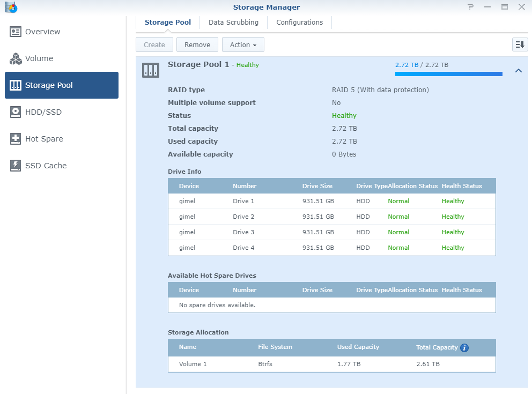This screenshot has height=394, width=532.
Task: Switch to the Configurations tab
Action: pyautogui.click(x=299, y=23)
